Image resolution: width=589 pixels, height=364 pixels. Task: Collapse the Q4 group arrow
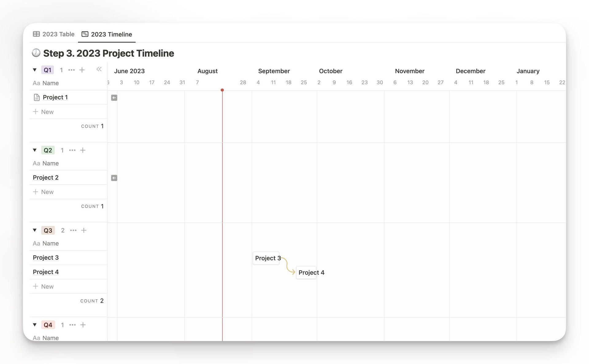click(35, 325)
